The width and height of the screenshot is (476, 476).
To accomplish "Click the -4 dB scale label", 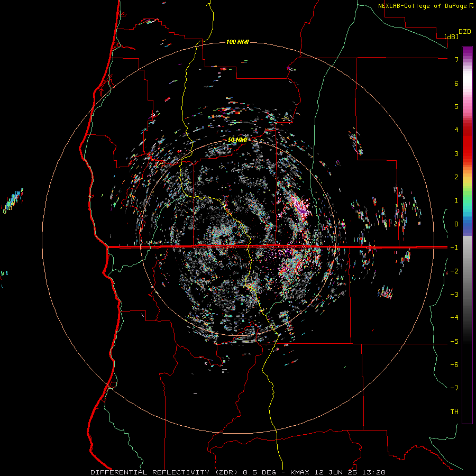I will tap(454, 318).
